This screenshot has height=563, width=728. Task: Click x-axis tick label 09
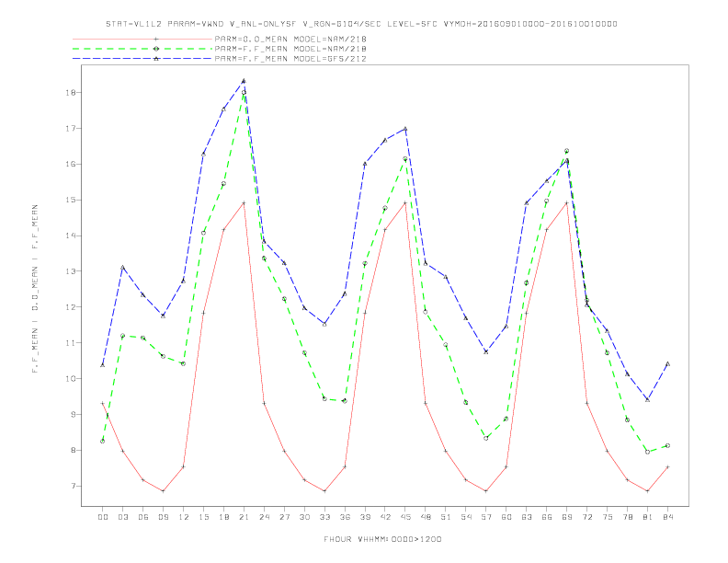tap(163, 517)
